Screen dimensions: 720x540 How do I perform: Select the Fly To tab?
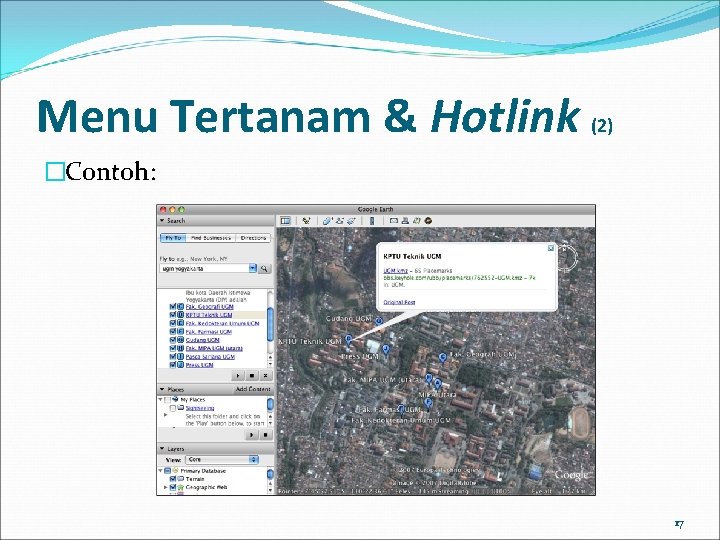pos(173,238)
